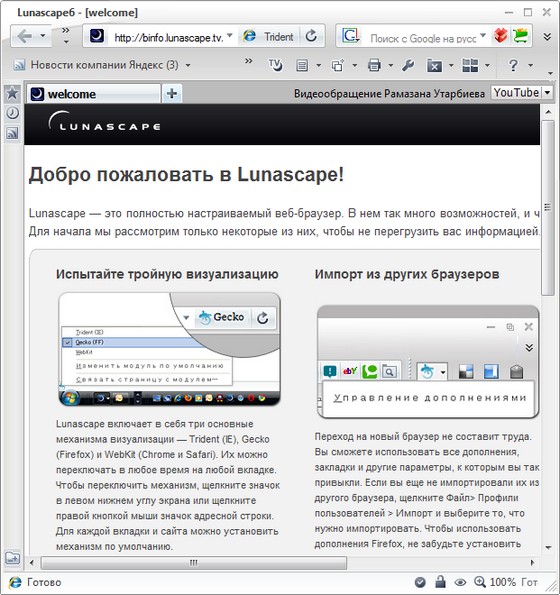Reload the page with the refresh icon
The image size is (560, 595).
click(311, 36)
